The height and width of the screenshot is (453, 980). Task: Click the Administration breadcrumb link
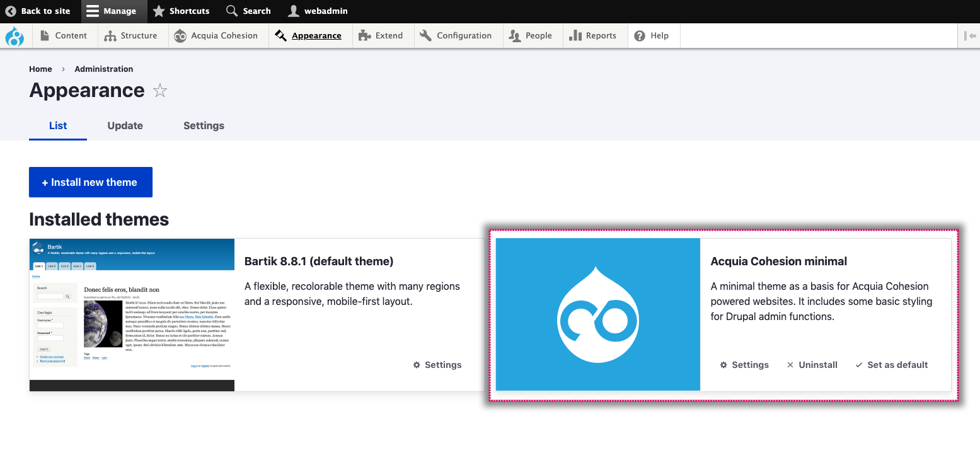(104, 69)
